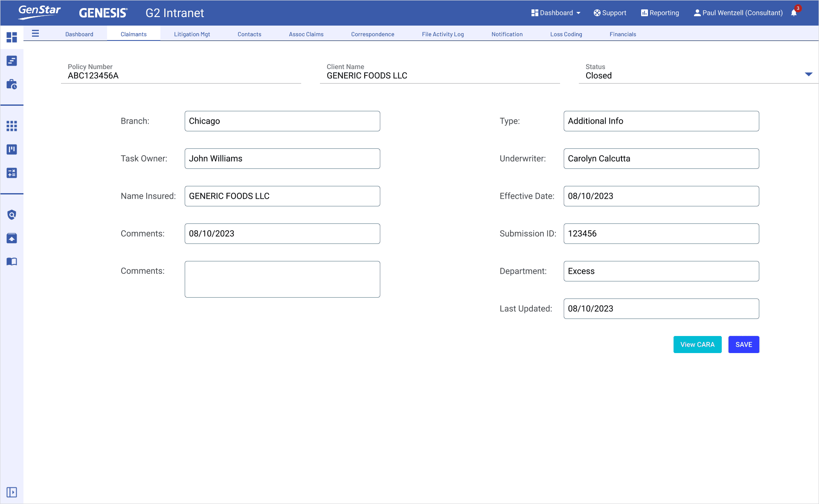The image size is (819, 504).
Task: Toggle the hamburger menu icon
Action: 35,34
